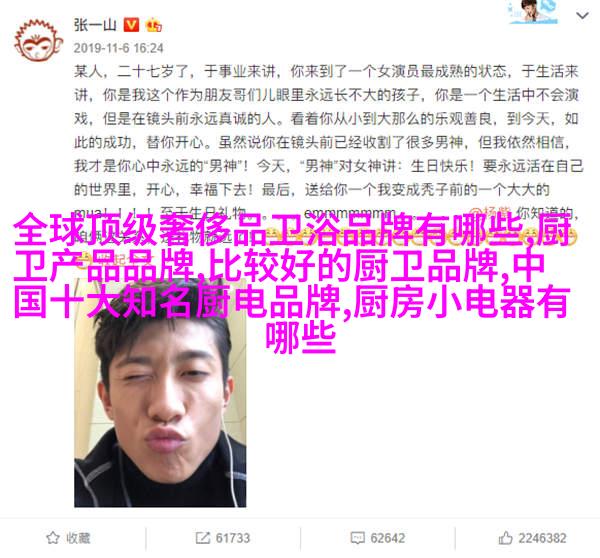This screenshot has height=558, width=600.
Task: Click the 61733 repost count
Action: pyautogui.click(x=233, y=538)
